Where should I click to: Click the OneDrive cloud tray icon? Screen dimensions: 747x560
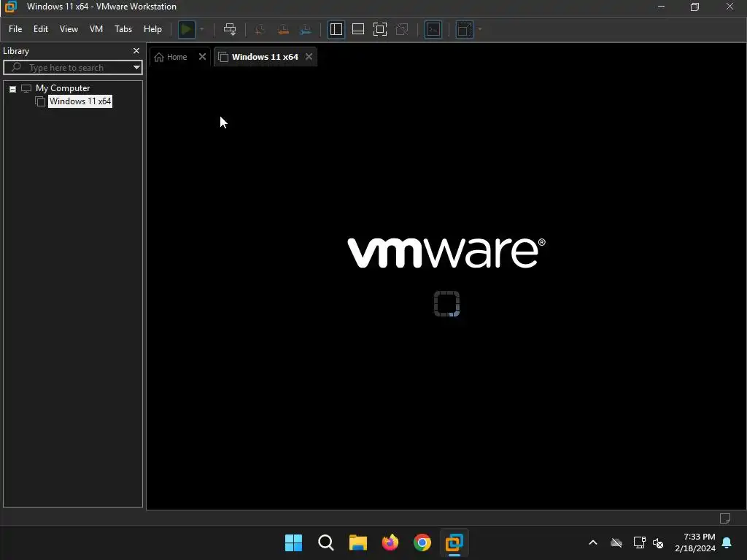pyautogui.click(x=616, y=542)
